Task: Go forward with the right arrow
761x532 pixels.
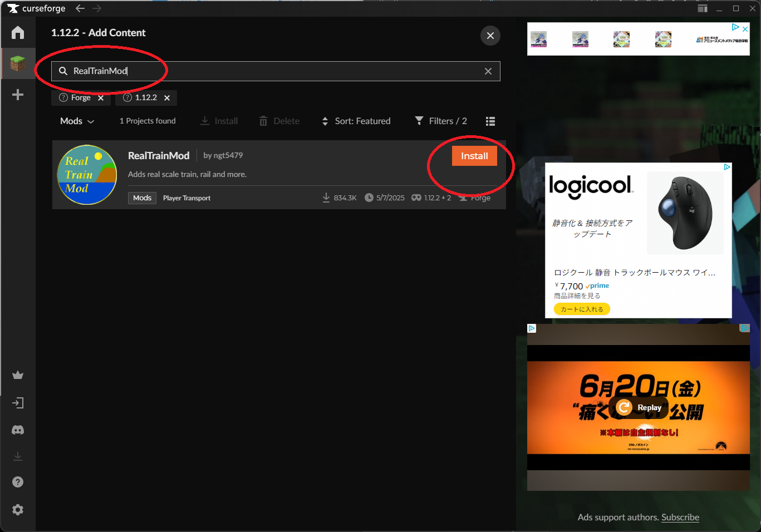Action: click(97, 8)
